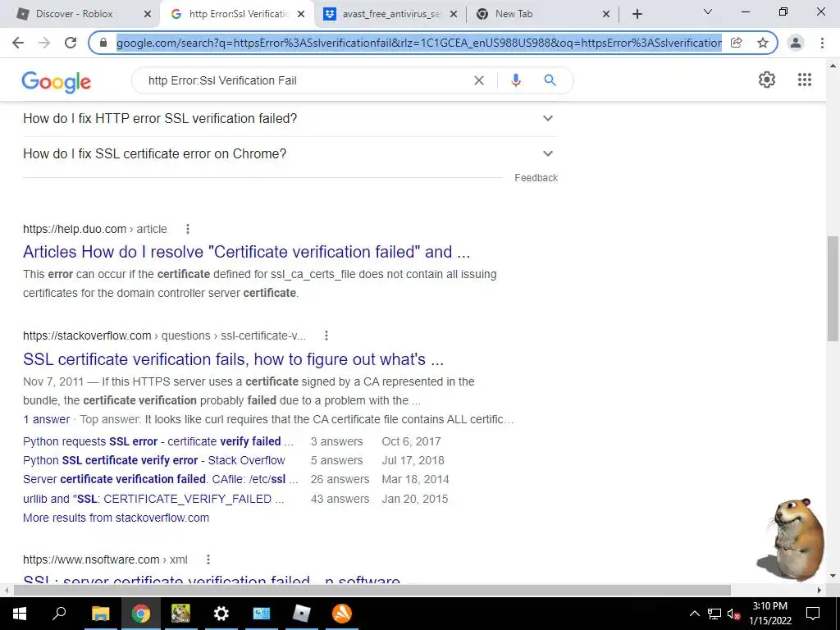Expand 'fix SSL certificate error on Chrome' question
Screen dimensions: 840x630
click(290, 153)
